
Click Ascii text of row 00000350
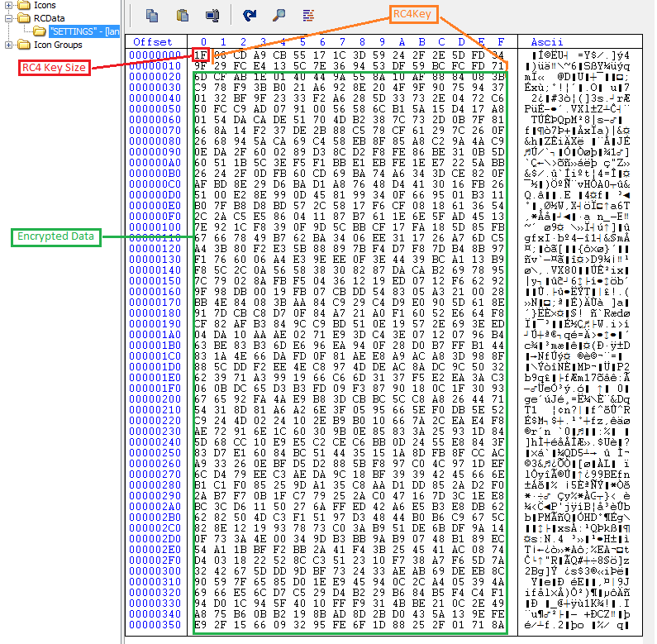coord(578,625)
